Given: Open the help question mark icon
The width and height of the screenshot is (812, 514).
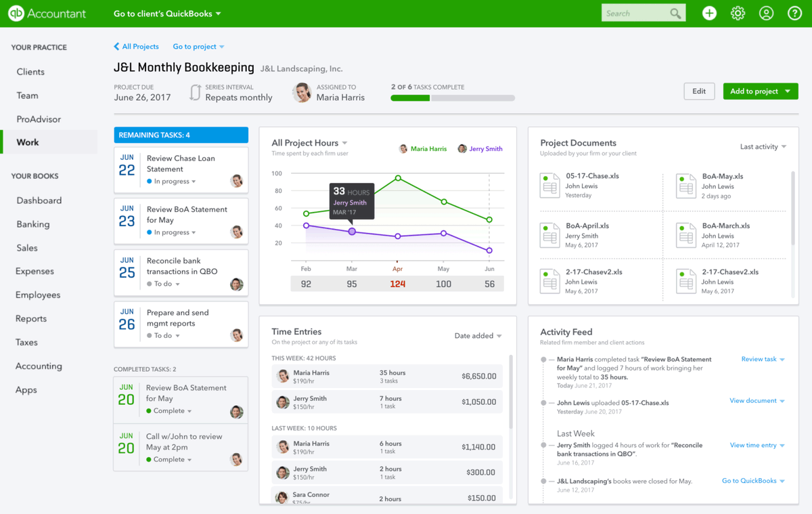Looking at the screenshot, I should pos(794,14).
